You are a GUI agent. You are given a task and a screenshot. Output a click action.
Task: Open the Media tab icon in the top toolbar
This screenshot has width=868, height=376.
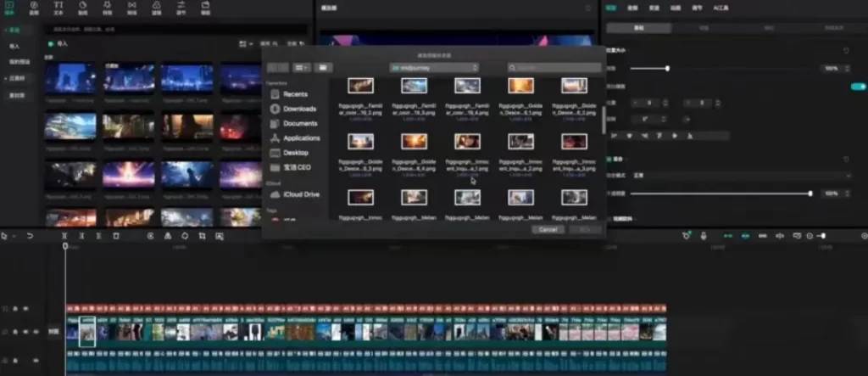coord(9,5)
